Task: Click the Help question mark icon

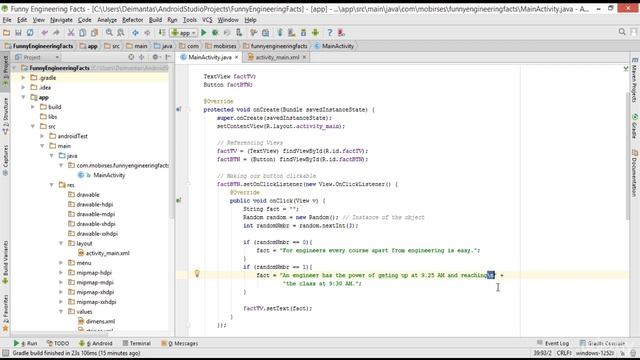Action: (x=330, y=33)
